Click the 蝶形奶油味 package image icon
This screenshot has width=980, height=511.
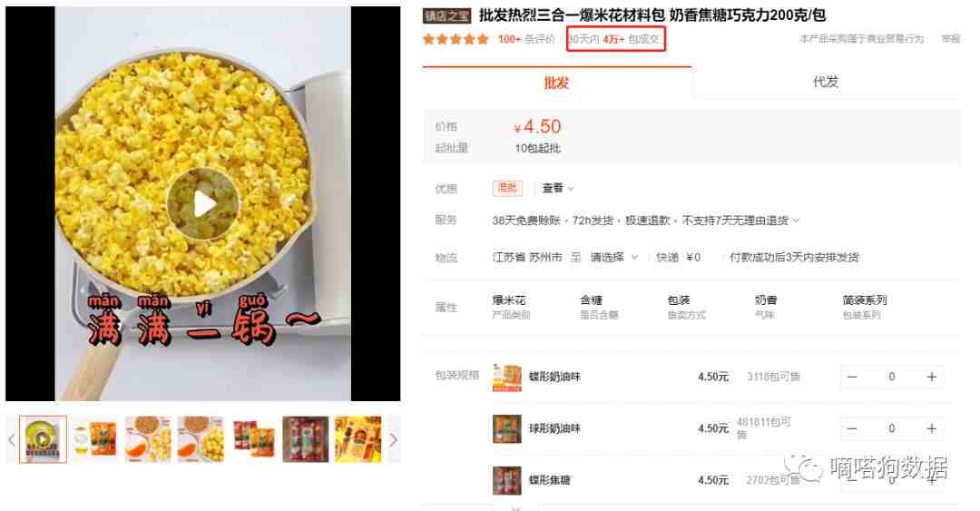click(x=507, y=378)
